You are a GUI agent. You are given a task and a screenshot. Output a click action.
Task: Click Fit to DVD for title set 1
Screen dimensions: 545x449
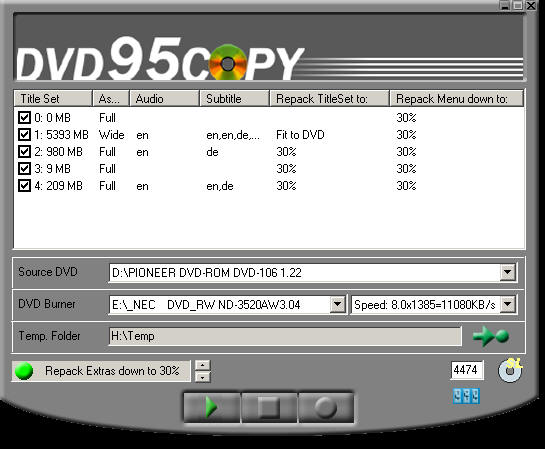(300, 135)
